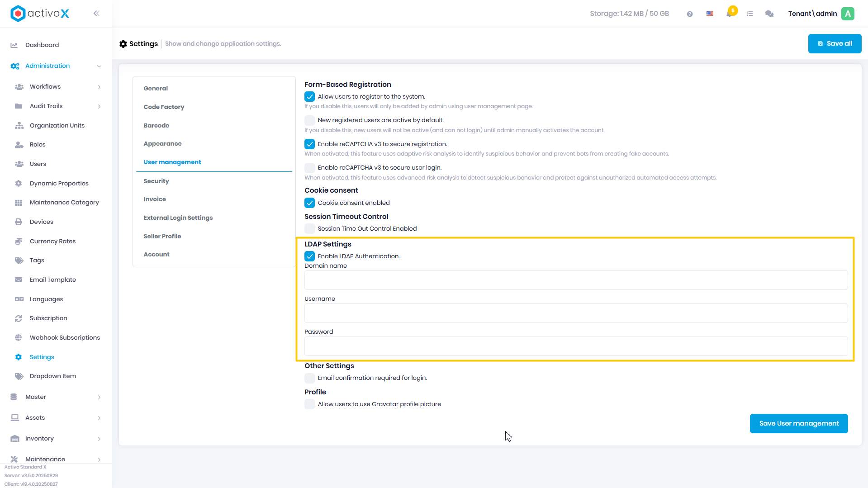Click the Save all button
This screenshot has height=488, width=868.
pyautogui.click(x=835, y=44)
